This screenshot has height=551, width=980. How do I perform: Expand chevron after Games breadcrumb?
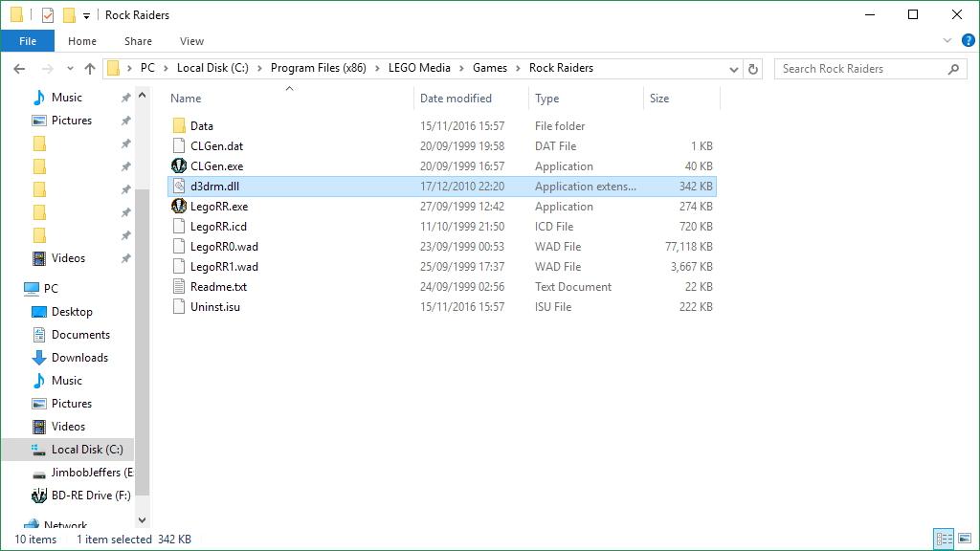(518, 68)
